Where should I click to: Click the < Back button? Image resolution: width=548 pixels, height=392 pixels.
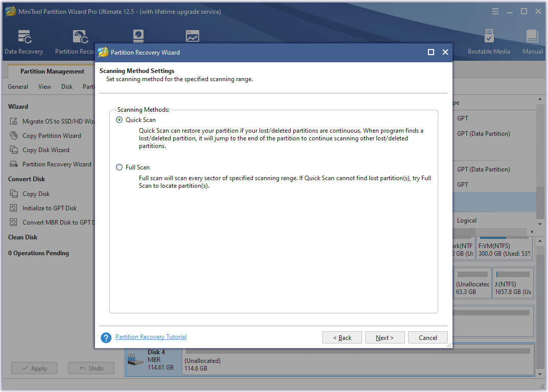point(342,338)
